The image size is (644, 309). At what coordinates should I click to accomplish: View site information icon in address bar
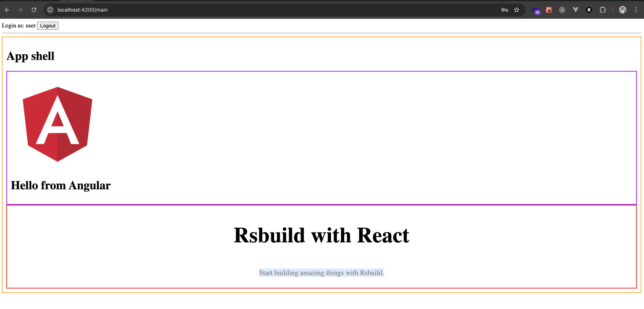[50, 10]
